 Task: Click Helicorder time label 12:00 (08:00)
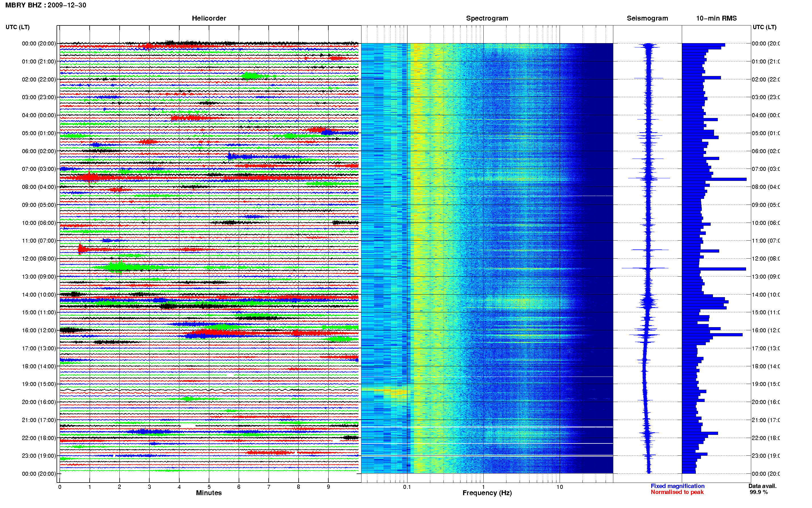[x=39, y=258]
